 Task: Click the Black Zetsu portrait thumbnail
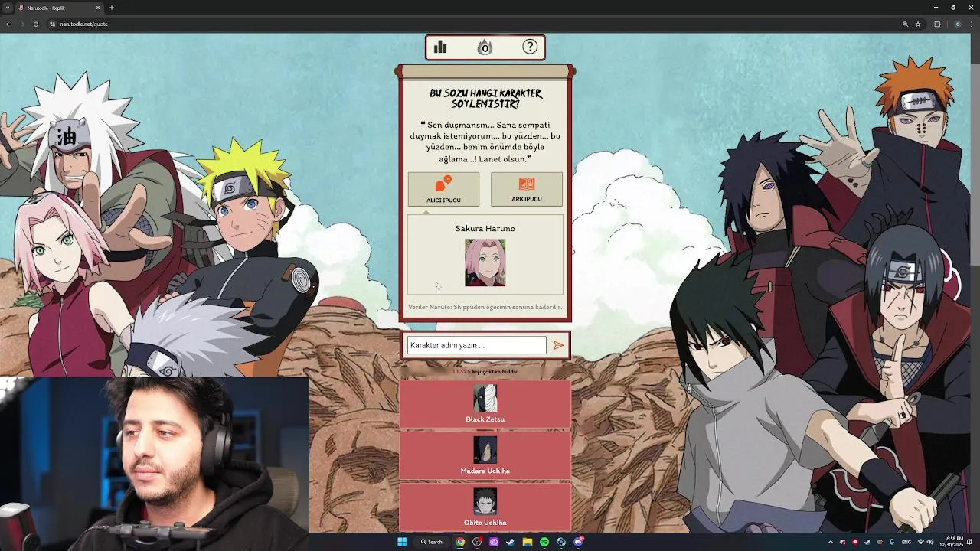click(485, 399)
